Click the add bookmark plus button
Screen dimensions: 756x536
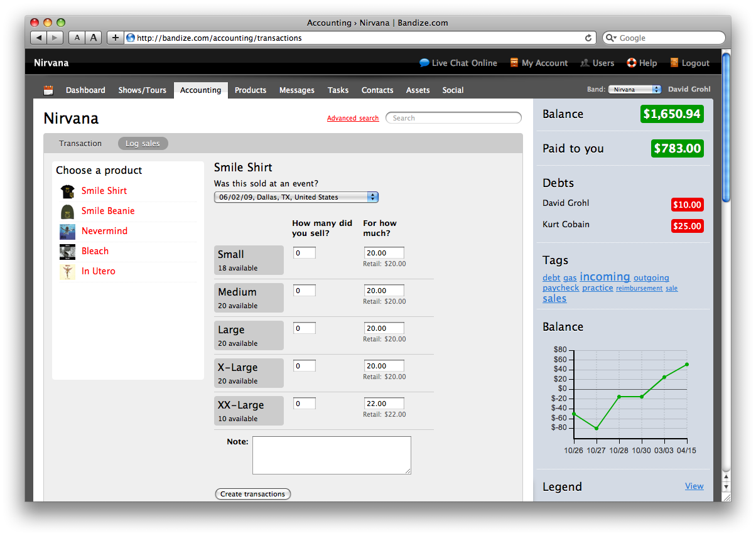115,38
